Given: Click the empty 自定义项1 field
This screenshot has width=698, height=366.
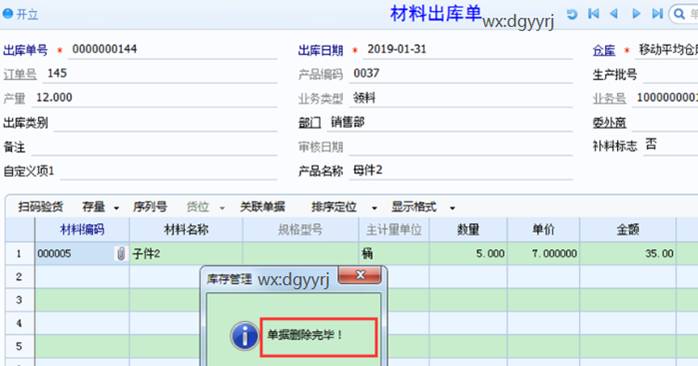Looking at the screenshot, I should (x=168, y=171).
